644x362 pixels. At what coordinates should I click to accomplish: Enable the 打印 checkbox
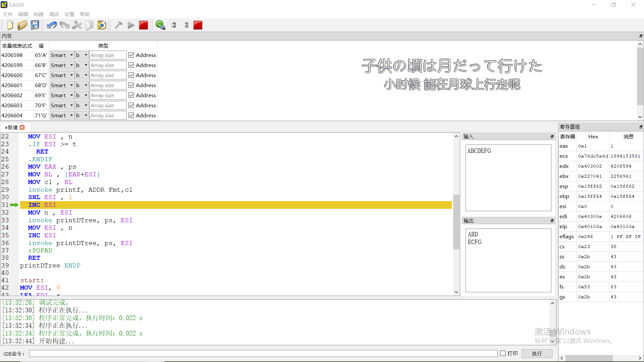[x=503, y=353]
